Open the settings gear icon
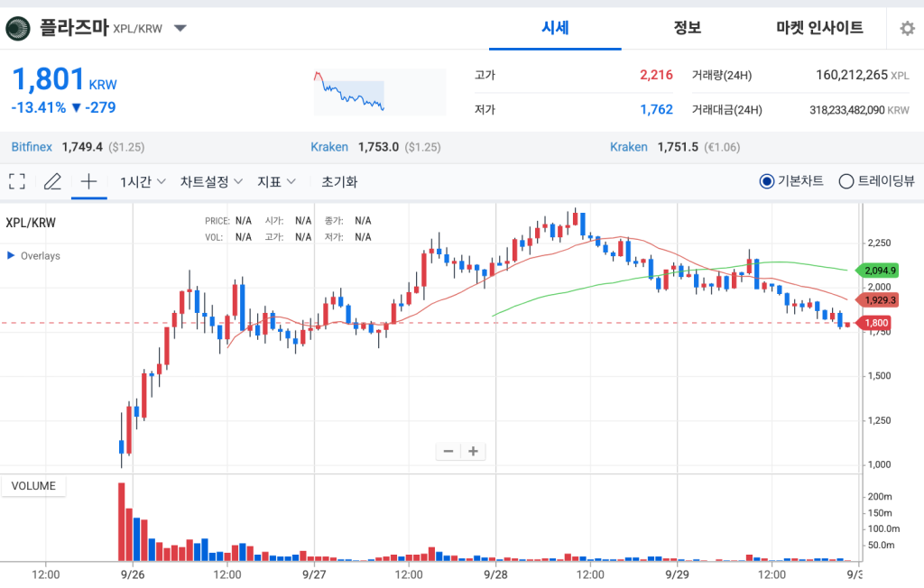The height and width of the screenshot is (588, 924). click(x=907, y=28)
